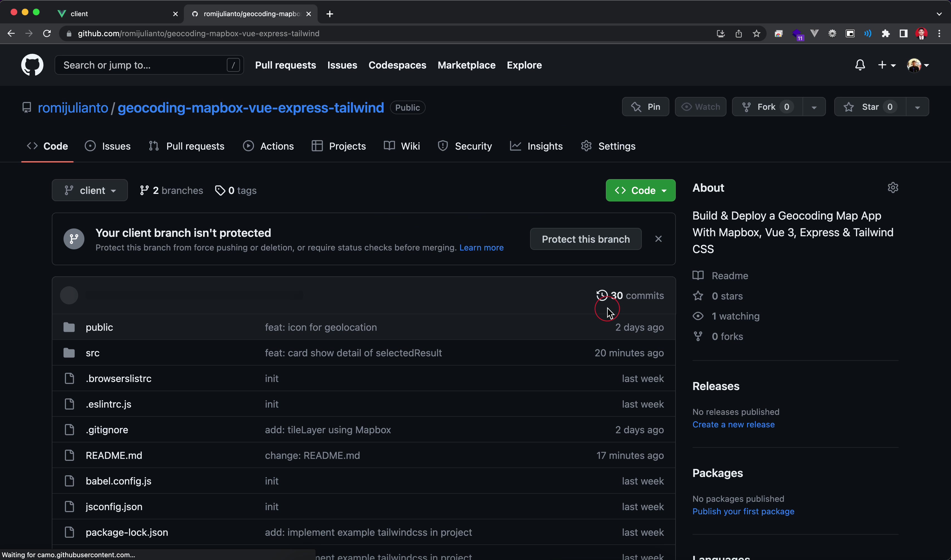Toggle Watch on this repository
The width and height of the screenshot is (951, 560).
coord(700,107)
